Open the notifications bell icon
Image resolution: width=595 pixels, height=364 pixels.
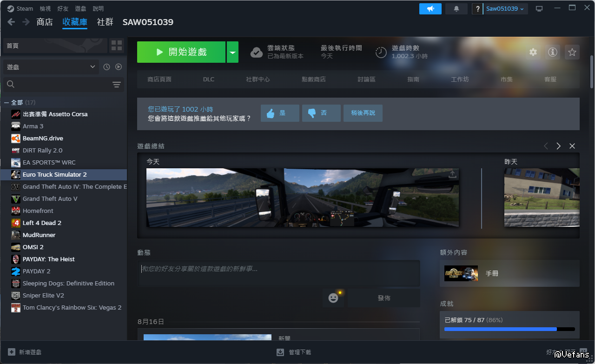[x=456, y=9]
